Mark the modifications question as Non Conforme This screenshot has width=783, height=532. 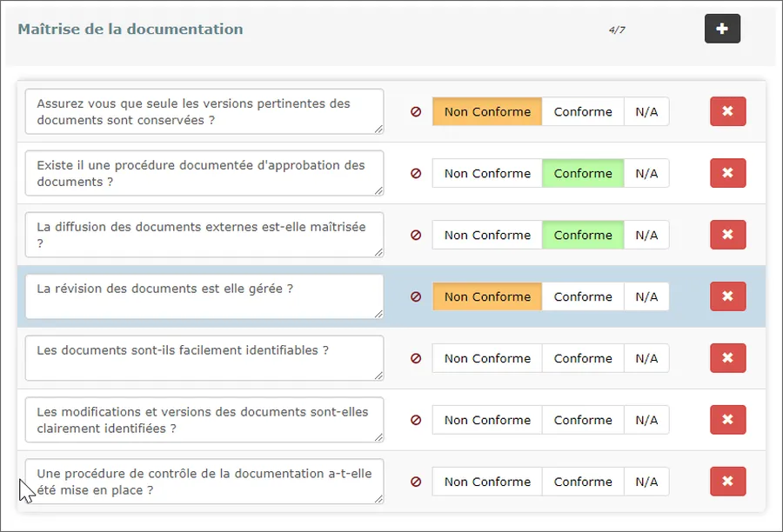click(x=486, y=420)
